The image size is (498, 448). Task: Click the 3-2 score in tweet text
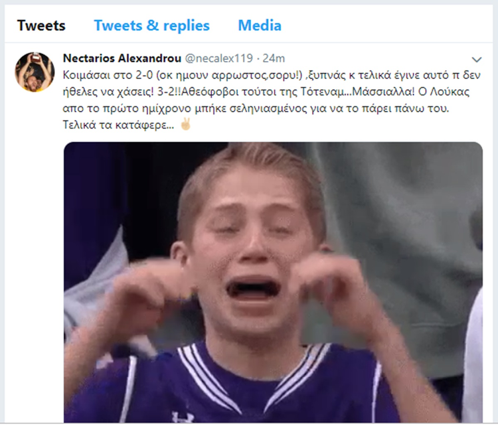coord(165,92)
